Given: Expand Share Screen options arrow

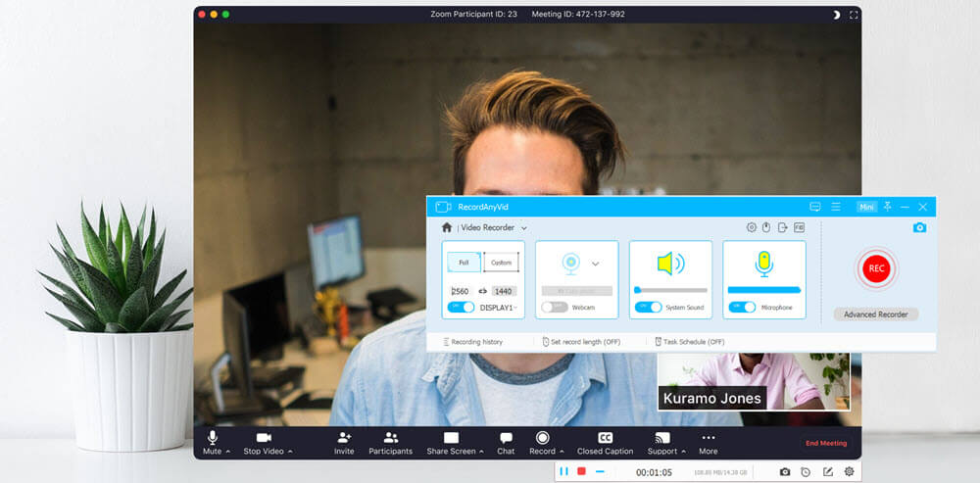Looking at the screenshot, I should [x=480, y=451].
